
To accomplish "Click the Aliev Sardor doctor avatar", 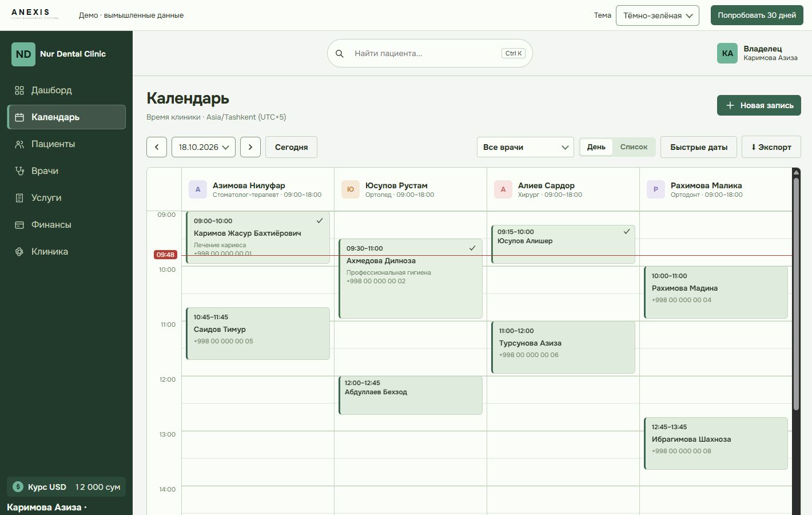I will pyautogui.click(x=503, y=189).
